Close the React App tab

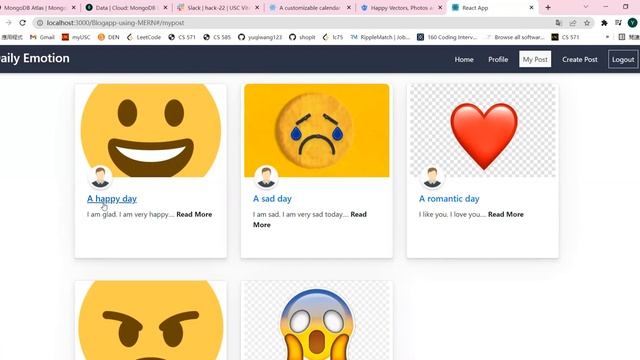[531, 7]
